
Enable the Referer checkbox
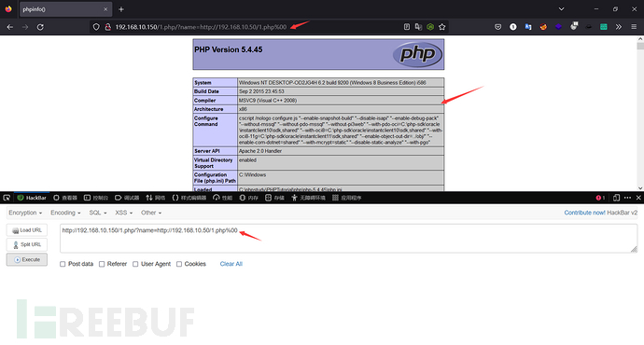tap(102, 264)
